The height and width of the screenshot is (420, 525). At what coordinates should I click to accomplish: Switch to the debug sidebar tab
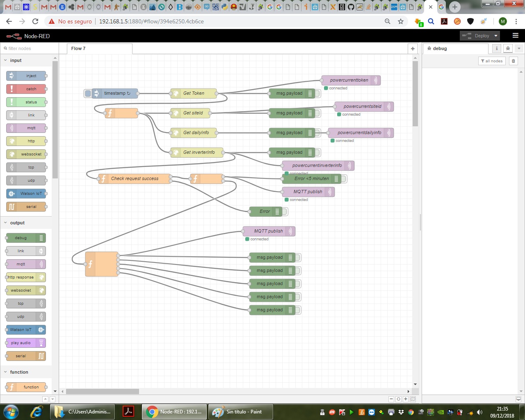coord(440,48)
